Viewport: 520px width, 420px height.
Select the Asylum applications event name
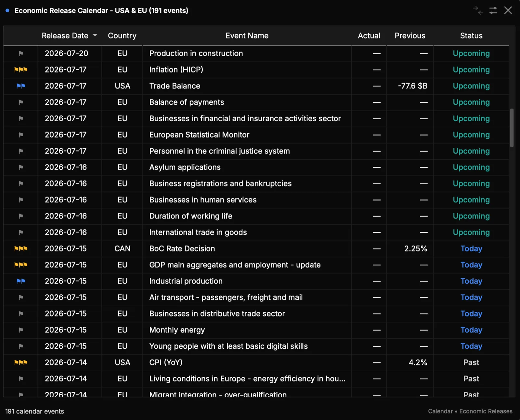point(185,167)
